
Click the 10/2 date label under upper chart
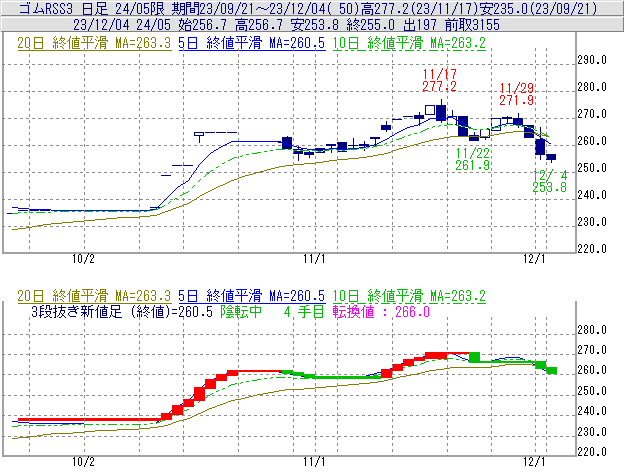83,259
